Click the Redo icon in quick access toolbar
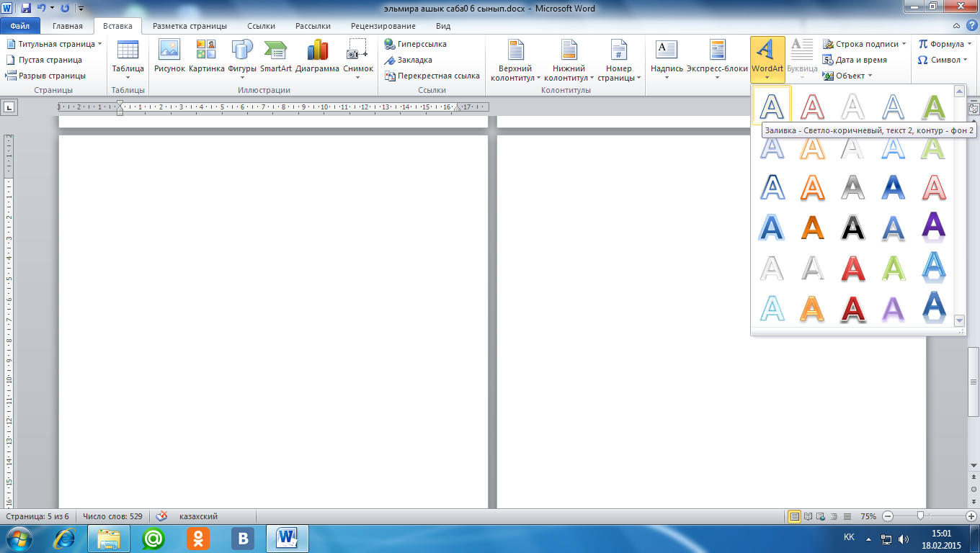 66,9
